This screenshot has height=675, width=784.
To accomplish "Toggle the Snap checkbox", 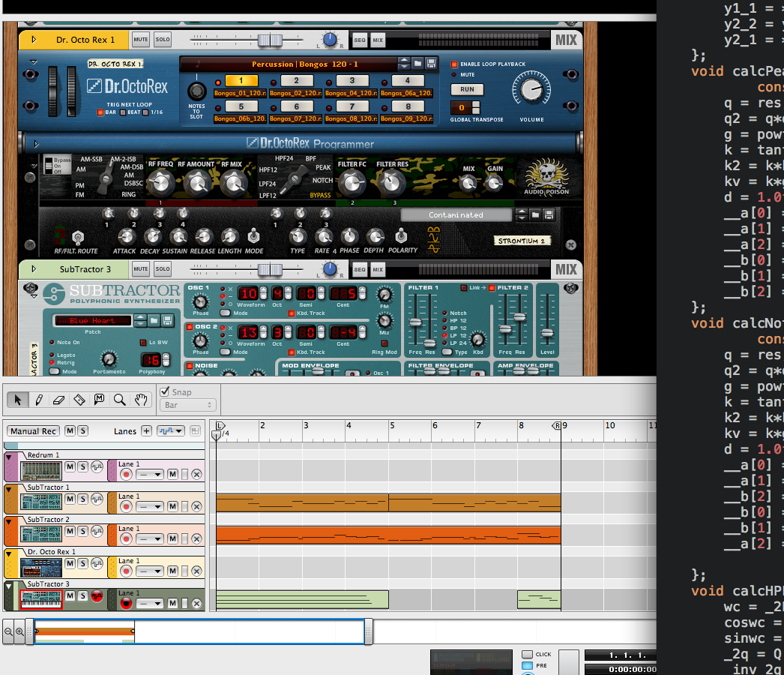I will click(165, 391).
